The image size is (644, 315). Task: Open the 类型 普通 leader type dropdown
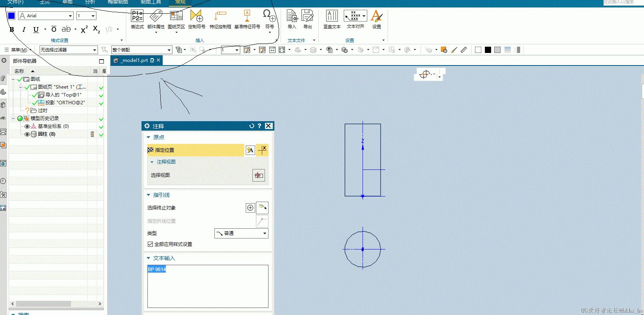[x=241, y=233]
